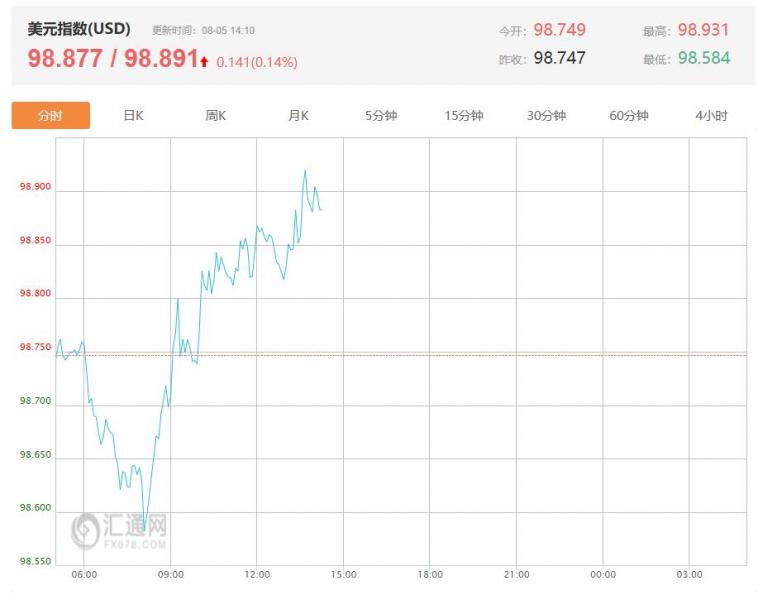782x600 pixels.
Task: Click the red up arrow price indicator
Action: 204,62
